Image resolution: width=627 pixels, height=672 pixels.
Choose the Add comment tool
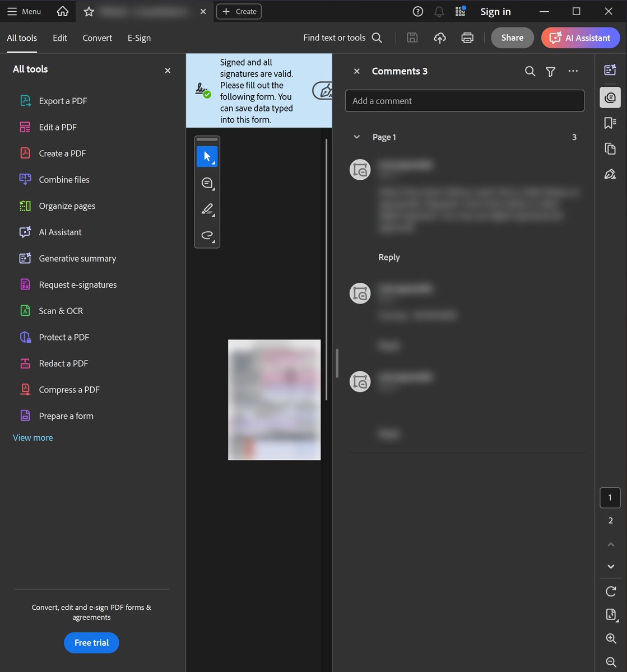(x=207, y=183)
